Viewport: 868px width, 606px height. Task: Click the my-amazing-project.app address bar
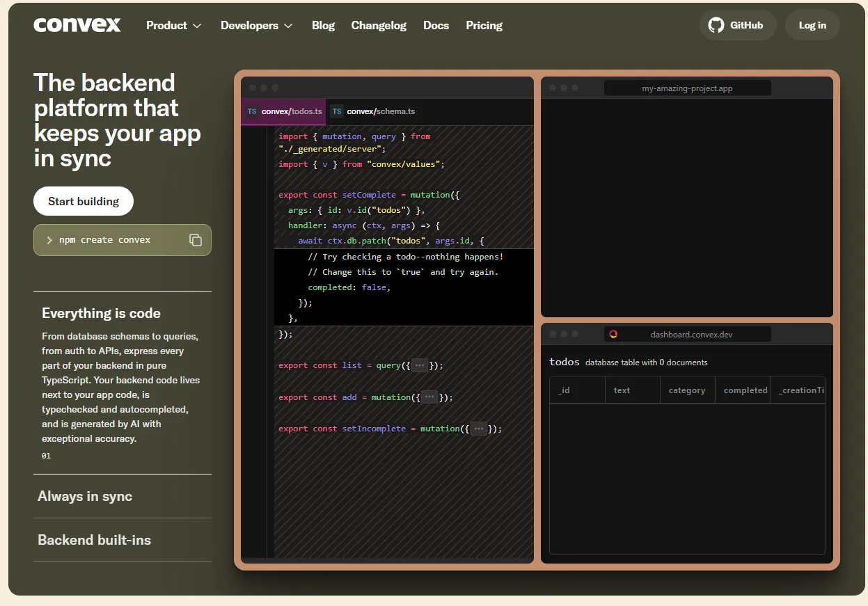click(x=687, y=88)
